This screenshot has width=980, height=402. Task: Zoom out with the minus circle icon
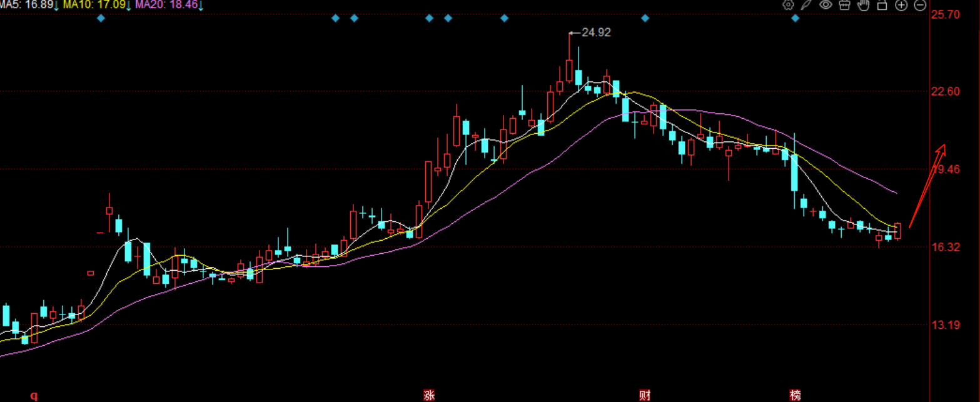920,5
